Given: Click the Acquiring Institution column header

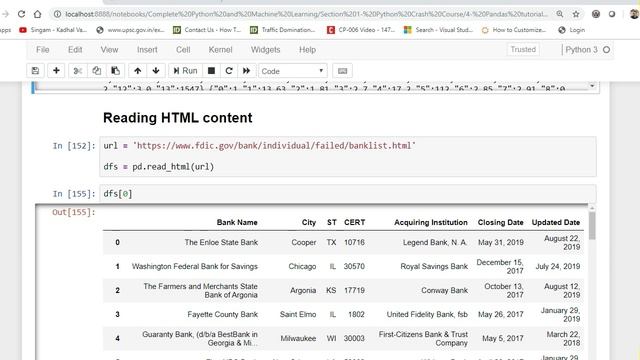Looking at the screenshot, I should click(x=431, y=222).
